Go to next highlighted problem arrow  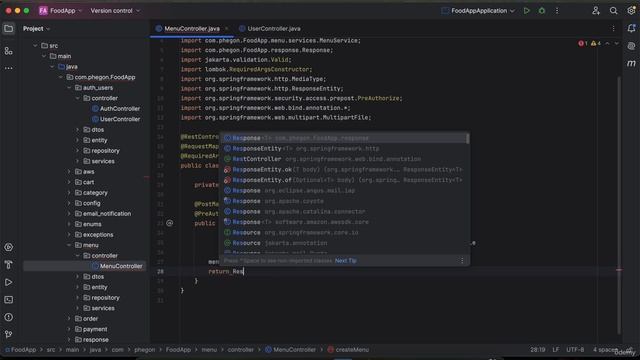point(616,43)
